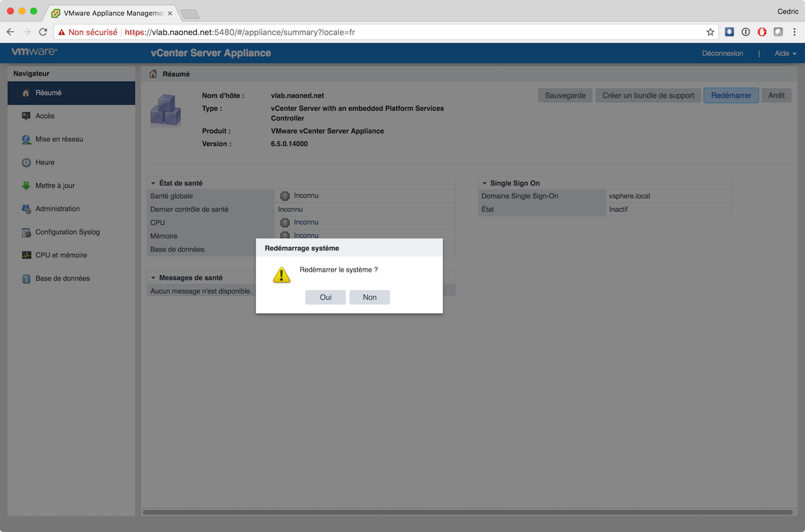Collapse the État de santé section
The height and width of the screenshot is (532, 805).
pos(153,184)
